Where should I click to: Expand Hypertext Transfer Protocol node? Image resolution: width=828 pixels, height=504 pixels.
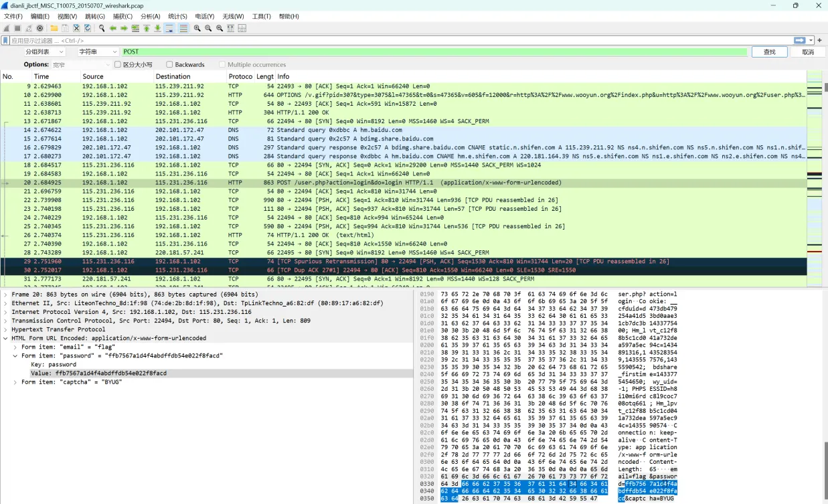pyautogui.click(x=5, y=329)
